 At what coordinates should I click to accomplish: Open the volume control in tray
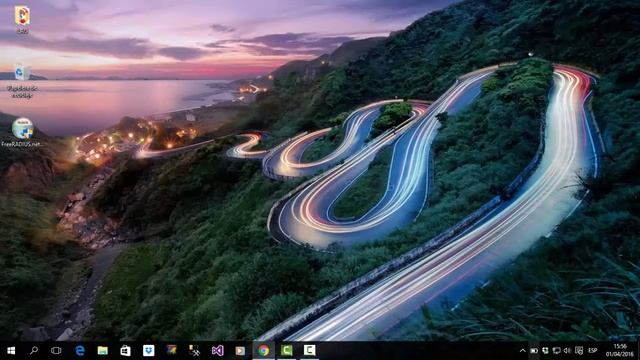(x=567, y=351)
